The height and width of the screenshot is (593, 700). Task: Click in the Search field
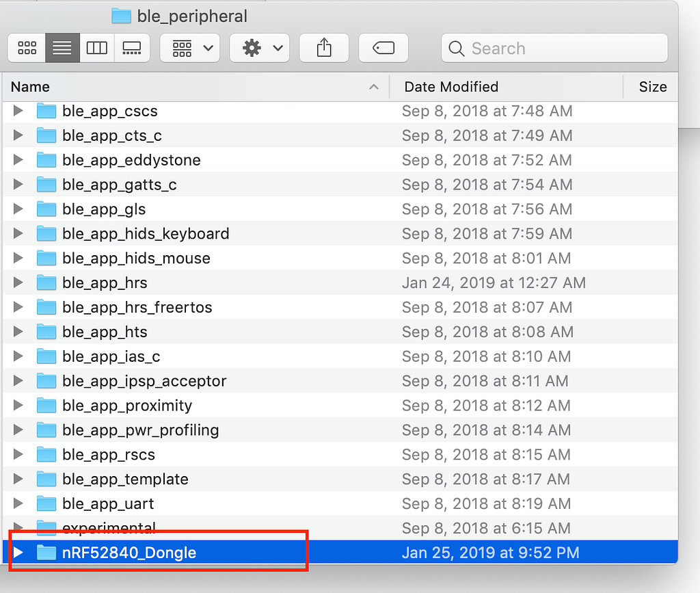(561, 49)
